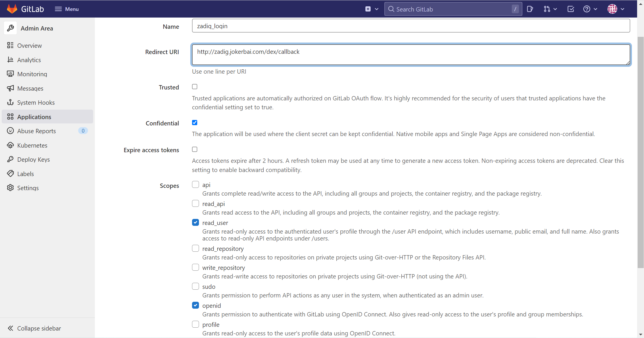Open Deploy Keys in the sidebar

47,159
